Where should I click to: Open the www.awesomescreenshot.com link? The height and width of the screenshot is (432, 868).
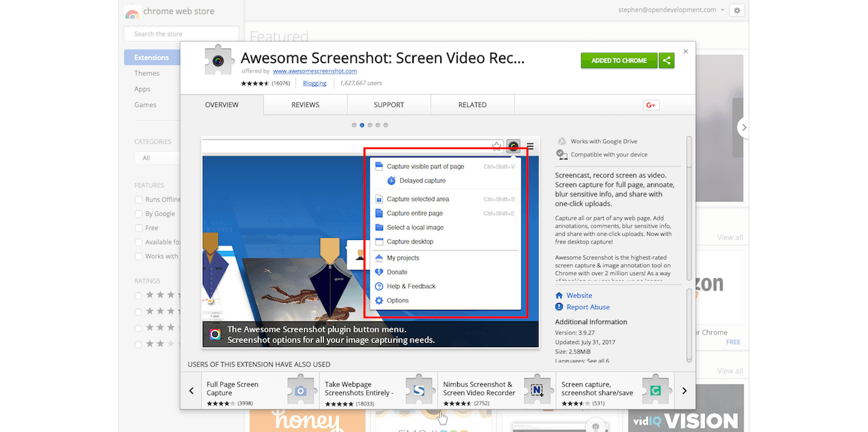[x=315, y=71]
